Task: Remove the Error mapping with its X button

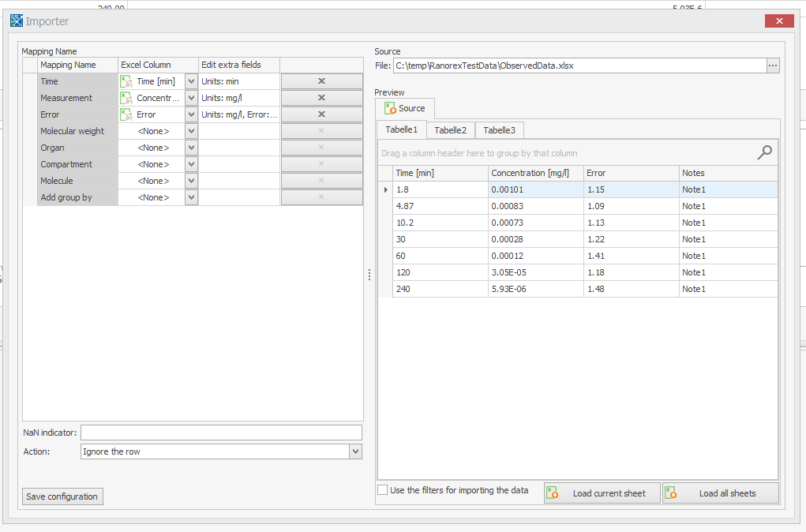Action: pyautogui.click(x=321, y=114)
